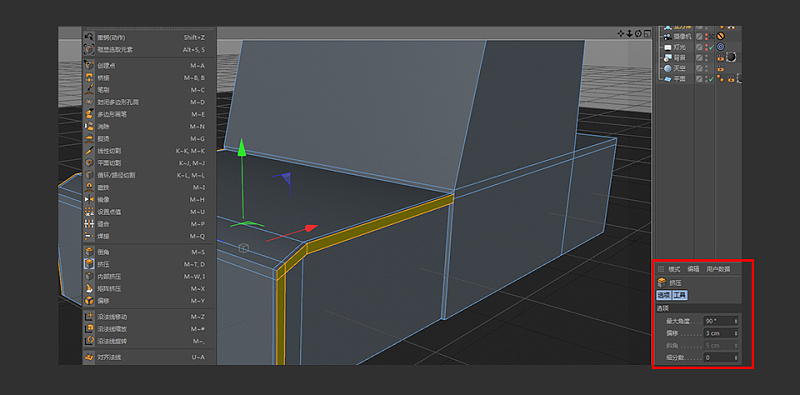This screenshot has height=395, width=800.
Task: Toggle the viewport layout maximize icon
Action: click(647, 34)
